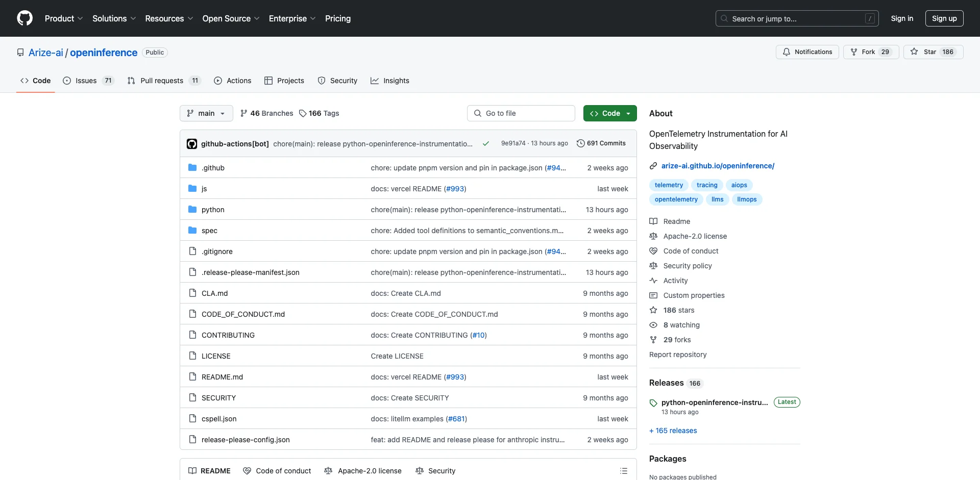The width and height of the screenshot is (980, 480).
Task: Open arize-ai.github.io/openinference website link
Action: point(718,166)
